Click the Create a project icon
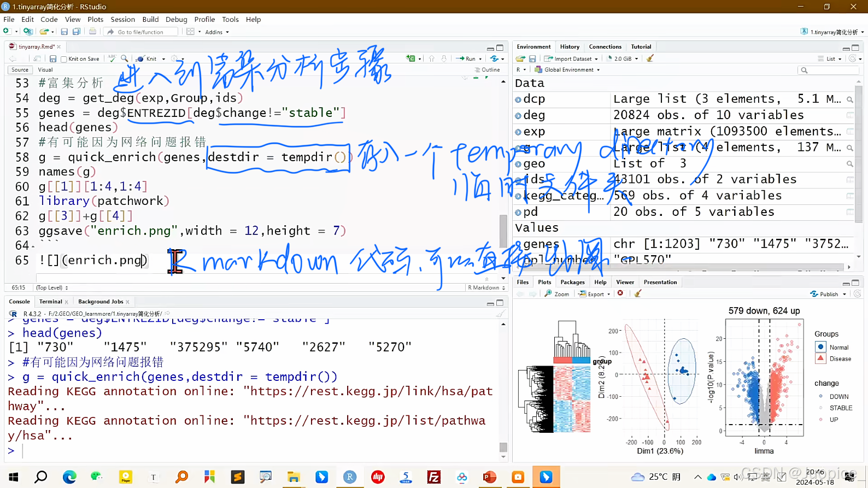Image resolution: width=868 pixels, height=488 pixels. 28,32
